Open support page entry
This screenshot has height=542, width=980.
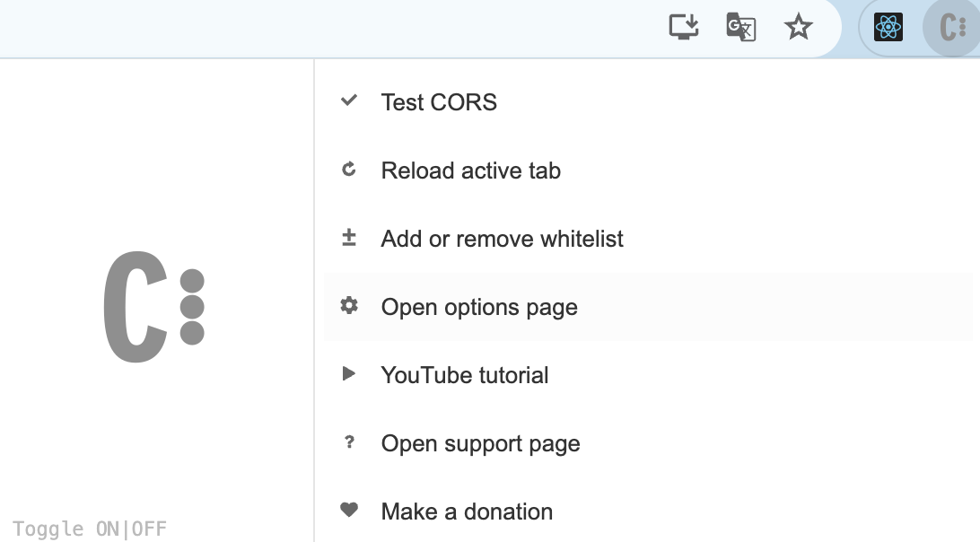[648, 442]
